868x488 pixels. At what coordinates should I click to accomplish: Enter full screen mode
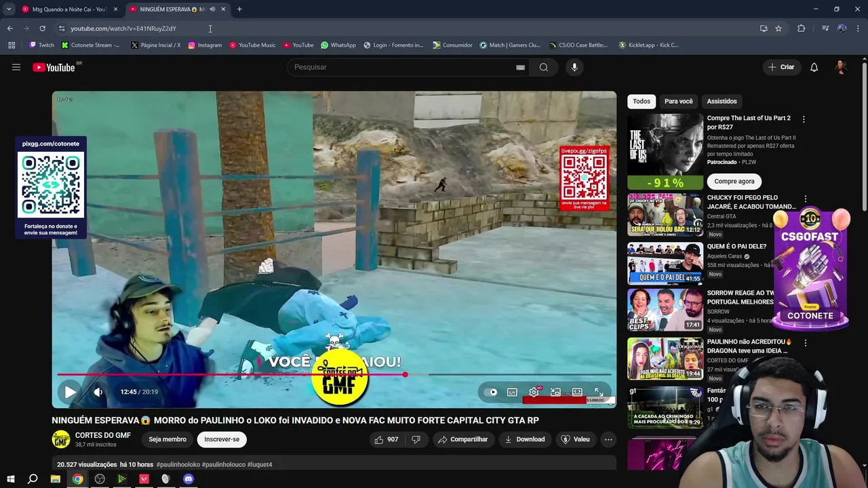pos(599,392)
